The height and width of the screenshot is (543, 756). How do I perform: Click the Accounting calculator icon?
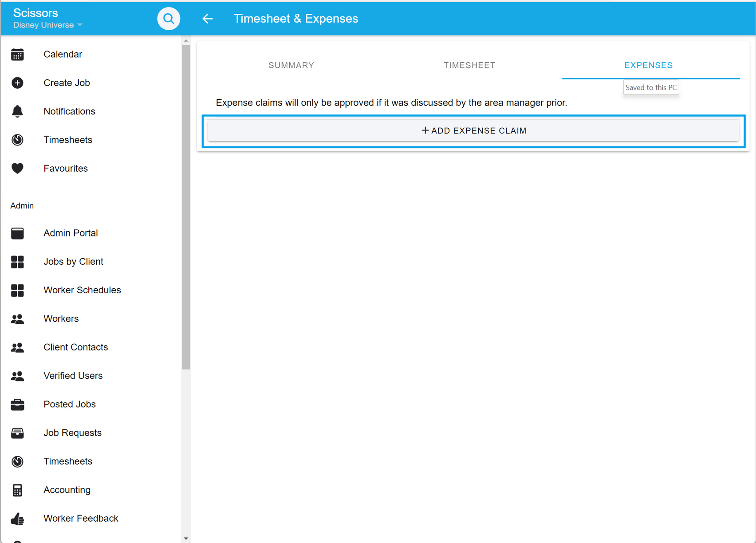[17, 490]
